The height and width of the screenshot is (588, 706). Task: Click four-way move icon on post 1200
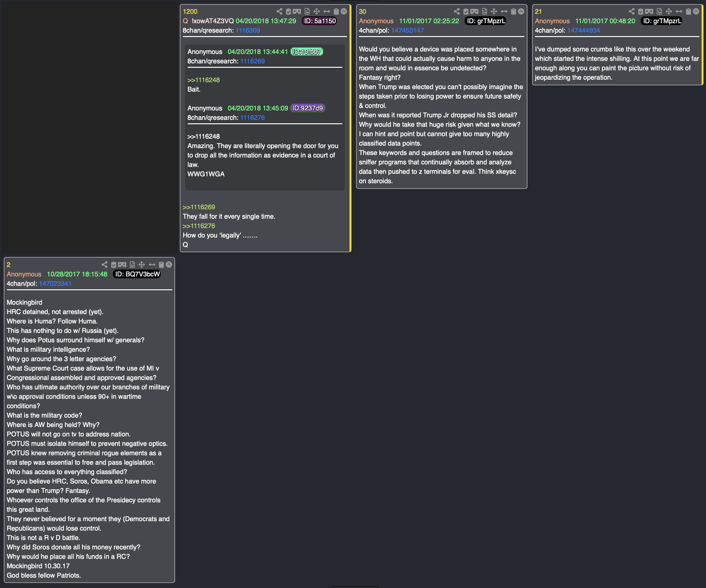317,11
